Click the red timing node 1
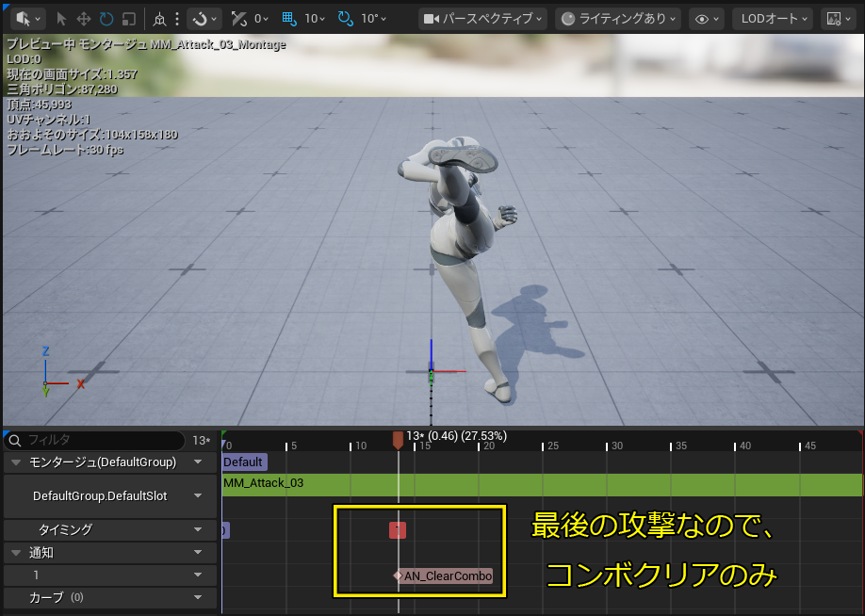The width and height of the screenshot is (865, 616). click(x=398, y=530)
